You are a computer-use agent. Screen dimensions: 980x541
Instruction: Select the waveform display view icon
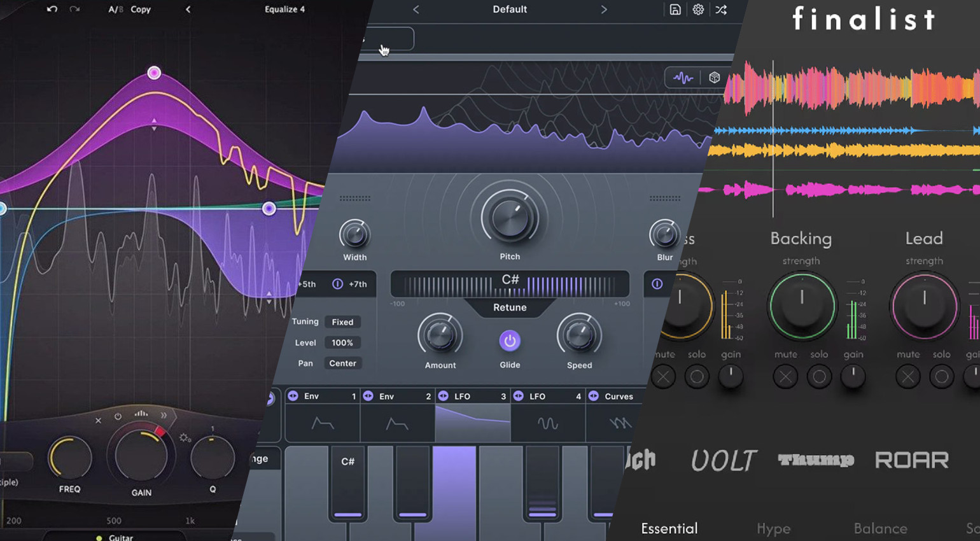tap(683, 76)
